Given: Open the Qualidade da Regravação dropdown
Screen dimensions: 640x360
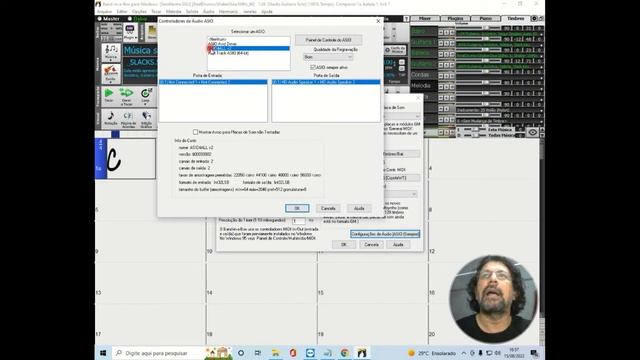Looking at the screenshot, I should tap(327, 57).
